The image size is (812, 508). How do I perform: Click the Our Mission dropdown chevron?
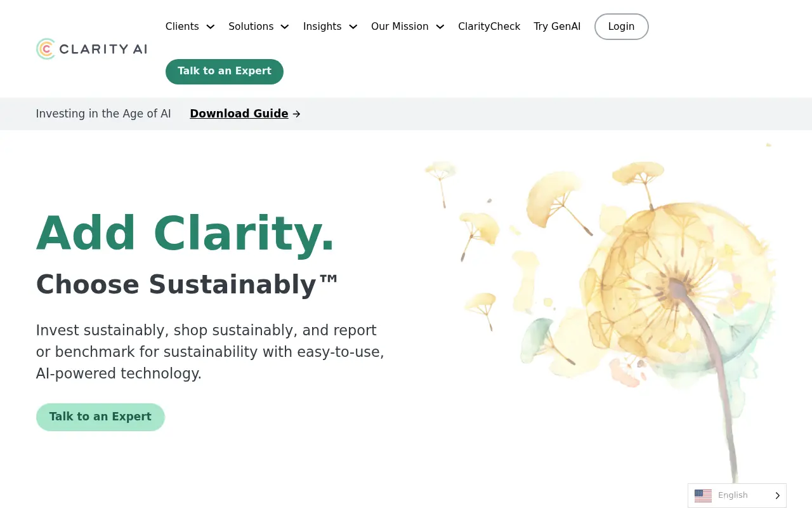coord(440,27)
